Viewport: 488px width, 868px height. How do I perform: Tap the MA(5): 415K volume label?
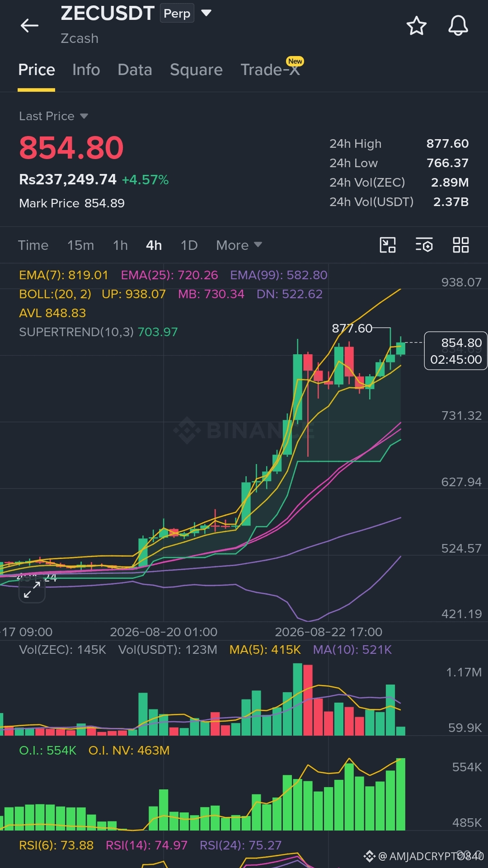point(265,649)
